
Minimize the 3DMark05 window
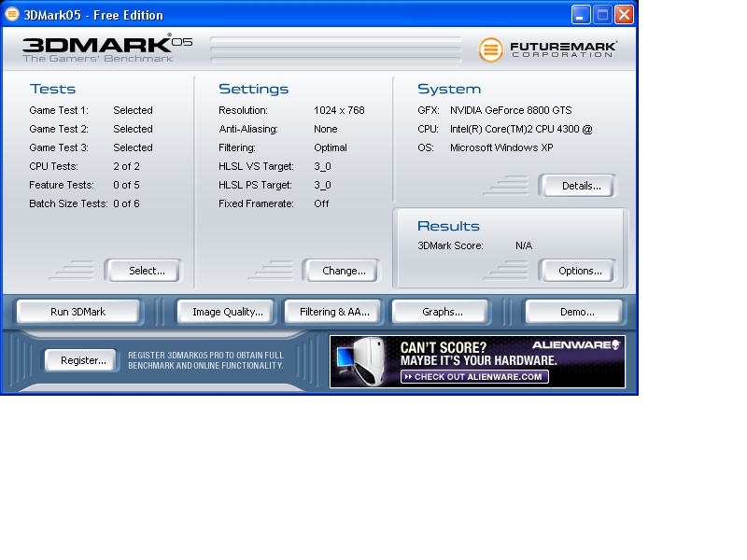(x=580, y=15)
